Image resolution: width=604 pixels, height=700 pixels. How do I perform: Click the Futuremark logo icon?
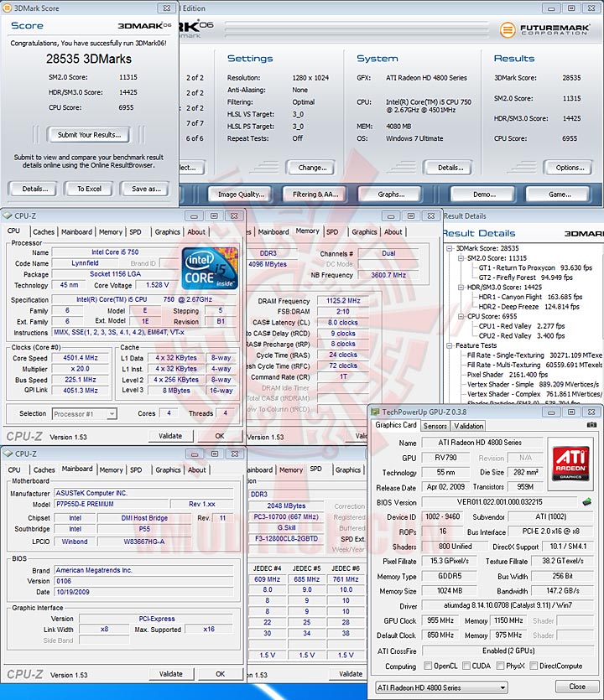(x=508, y=30)
